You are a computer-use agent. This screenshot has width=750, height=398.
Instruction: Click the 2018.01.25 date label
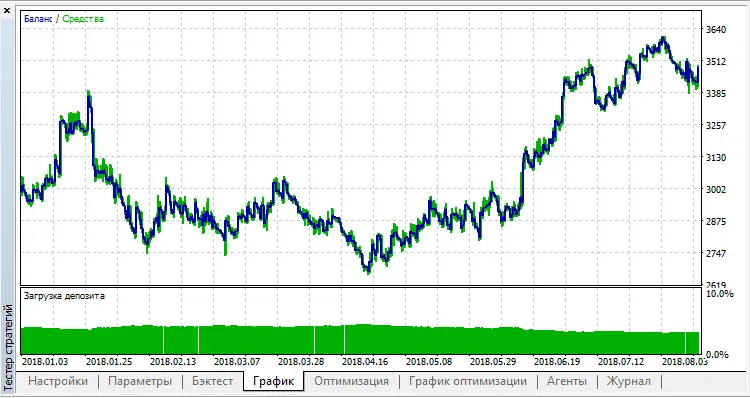(x=109, y=361)
